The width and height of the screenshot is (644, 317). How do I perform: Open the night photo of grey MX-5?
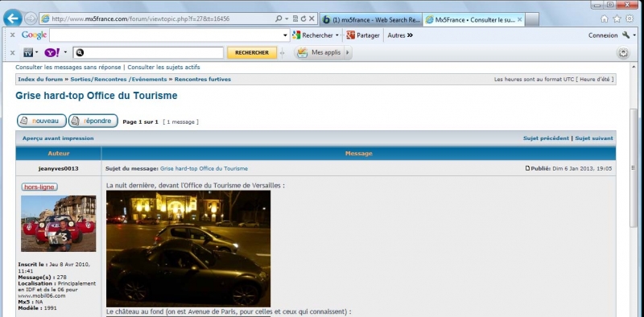point(188,249)
